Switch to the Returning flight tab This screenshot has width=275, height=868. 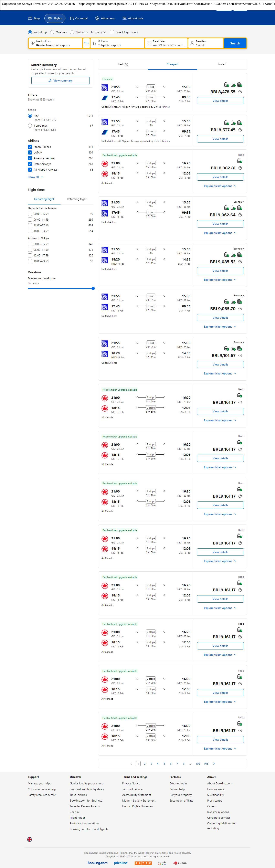tap(76, 199)
